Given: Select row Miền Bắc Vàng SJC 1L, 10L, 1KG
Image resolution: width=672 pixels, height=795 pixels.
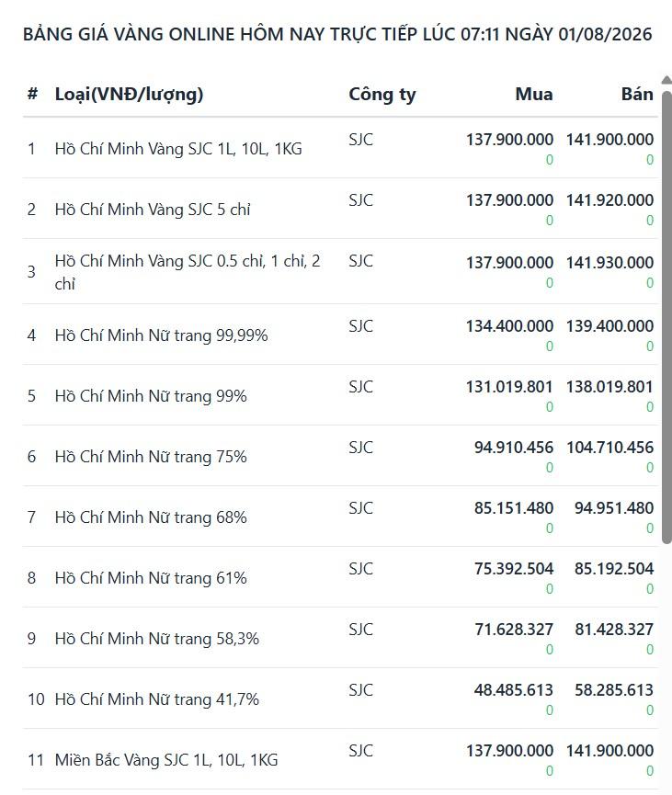Looking at the screenshot, I should point(340,759).
